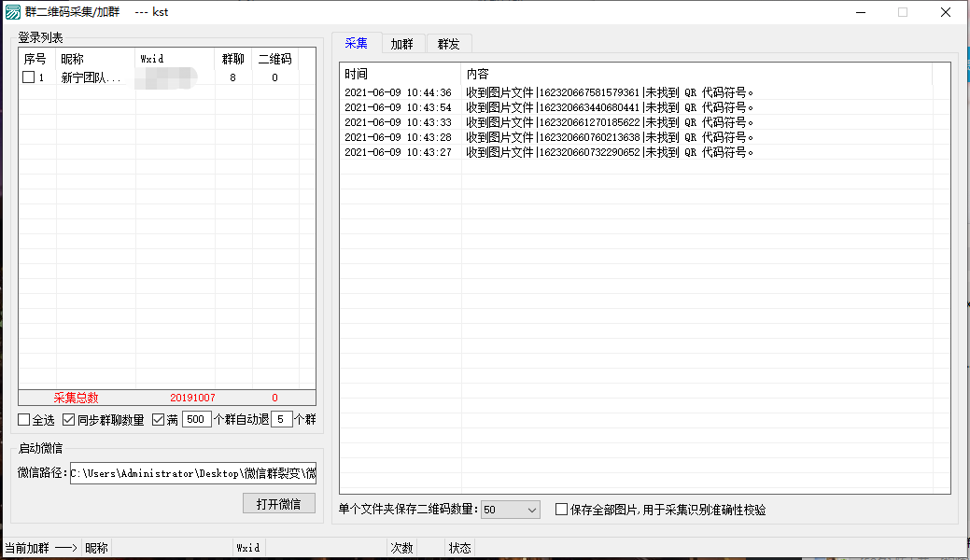This screenshot has width=970, height=560.
Task: Click the red 20191007 value
Action: click(x=192, y=398)
